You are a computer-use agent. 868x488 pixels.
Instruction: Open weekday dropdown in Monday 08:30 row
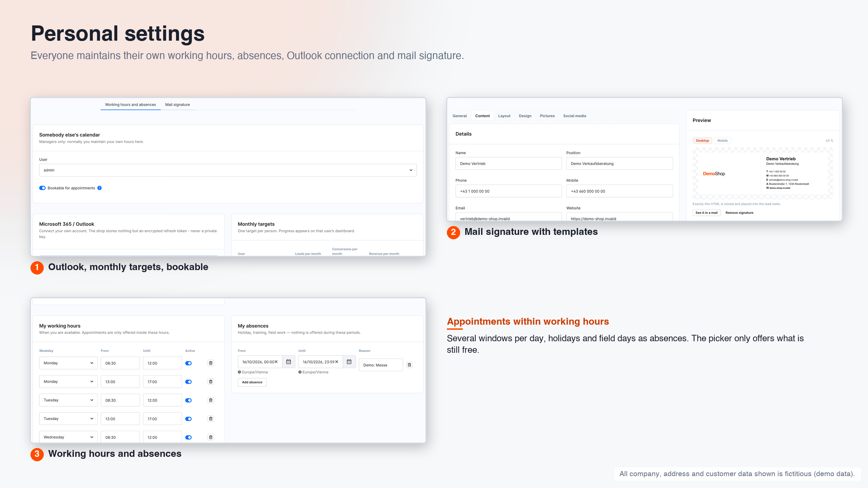[68, 363]
